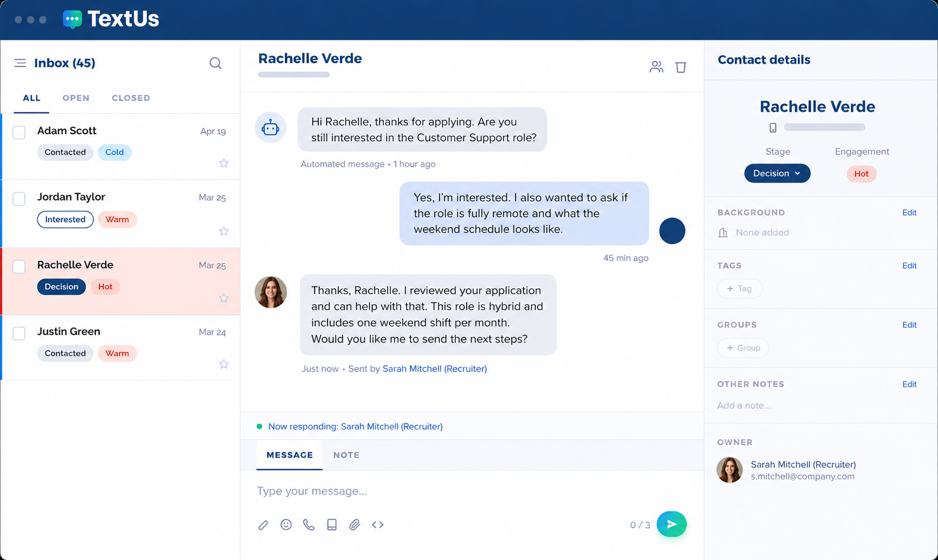Click the bot avatar on automated message
The image size is (938, 560).
(x=270, y=128)
